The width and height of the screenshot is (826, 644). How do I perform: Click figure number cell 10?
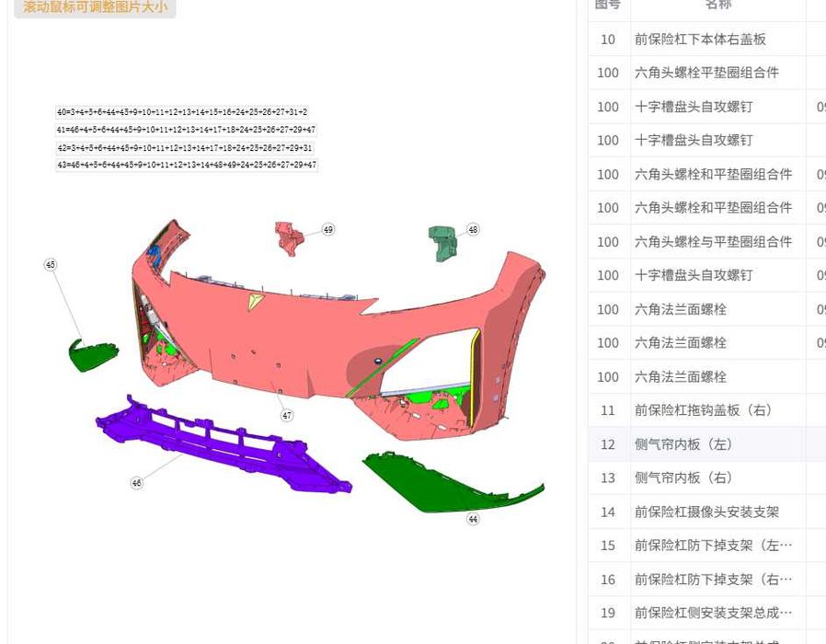(608, 39)
